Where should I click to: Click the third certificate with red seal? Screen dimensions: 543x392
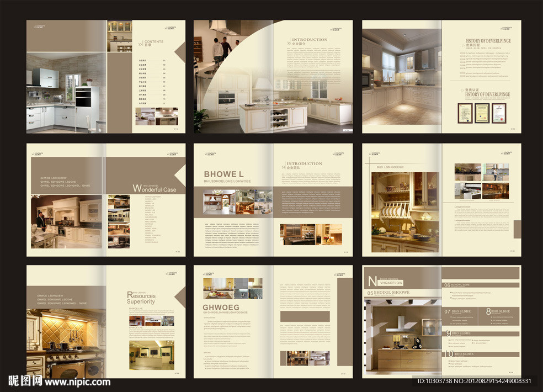(499, 113)
